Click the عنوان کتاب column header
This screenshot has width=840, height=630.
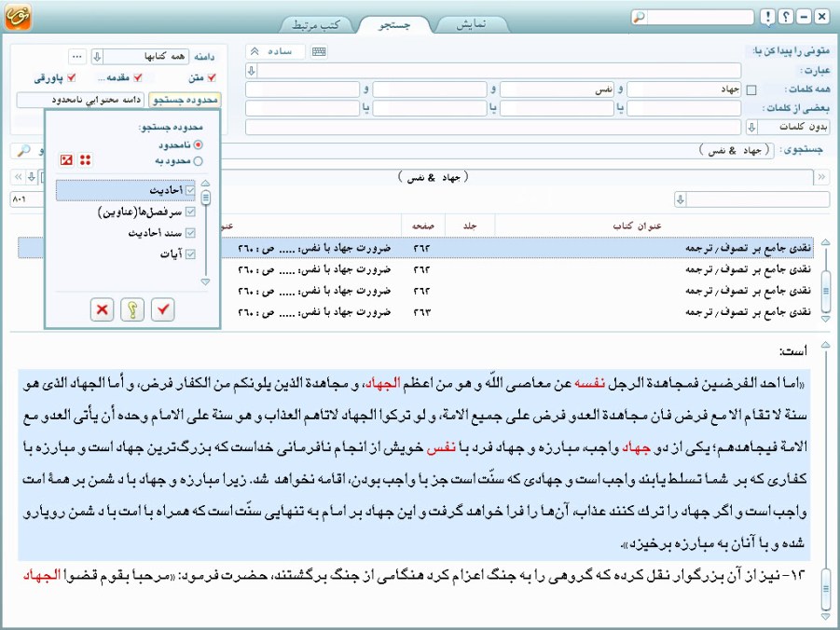point(637,226)
